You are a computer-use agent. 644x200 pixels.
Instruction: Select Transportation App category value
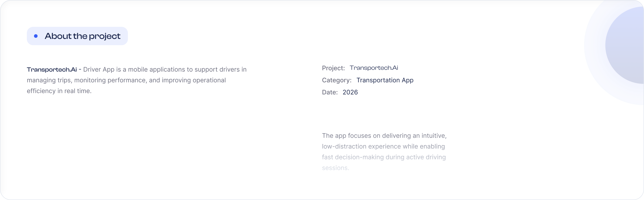click(x=385, y=80)
